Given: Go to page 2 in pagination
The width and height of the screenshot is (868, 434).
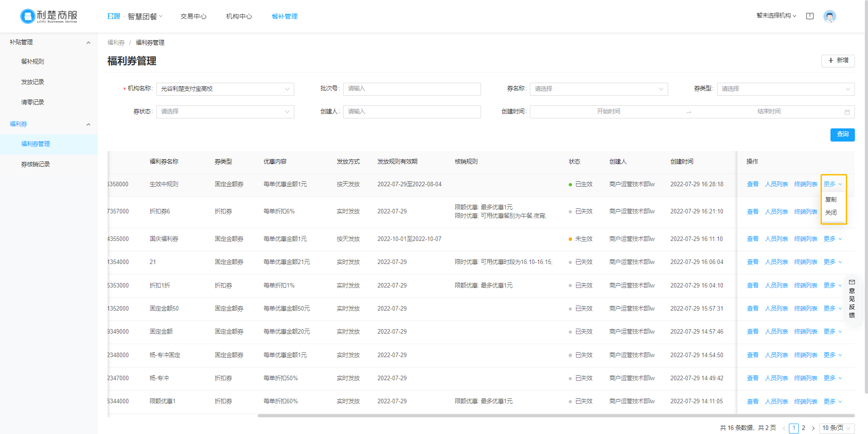Looking at the screenshot, I should [x=803, y=428].
